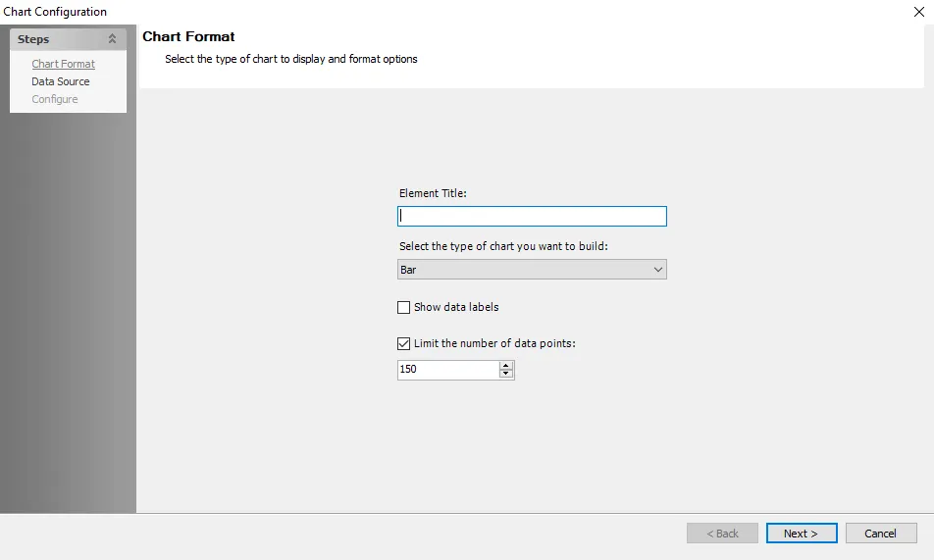This screenshot has height=560, width=934.
Task: Click the Steps panel header
Action: tap(68, 39)
